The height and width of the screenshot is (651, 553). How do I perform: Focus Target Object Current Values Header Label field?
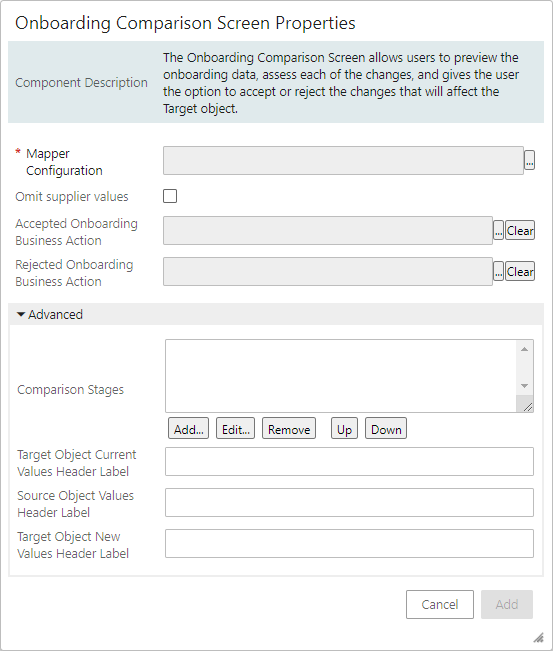350,461
